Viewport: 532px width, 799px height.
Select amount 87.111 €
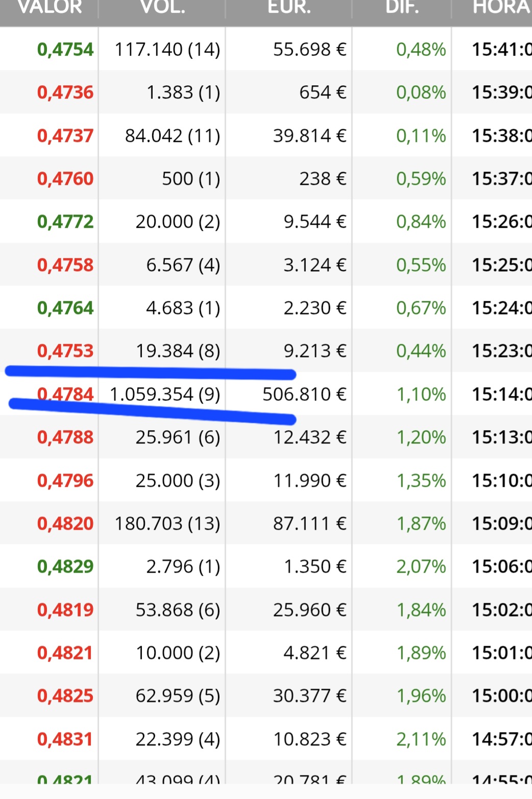pos(310,524)
